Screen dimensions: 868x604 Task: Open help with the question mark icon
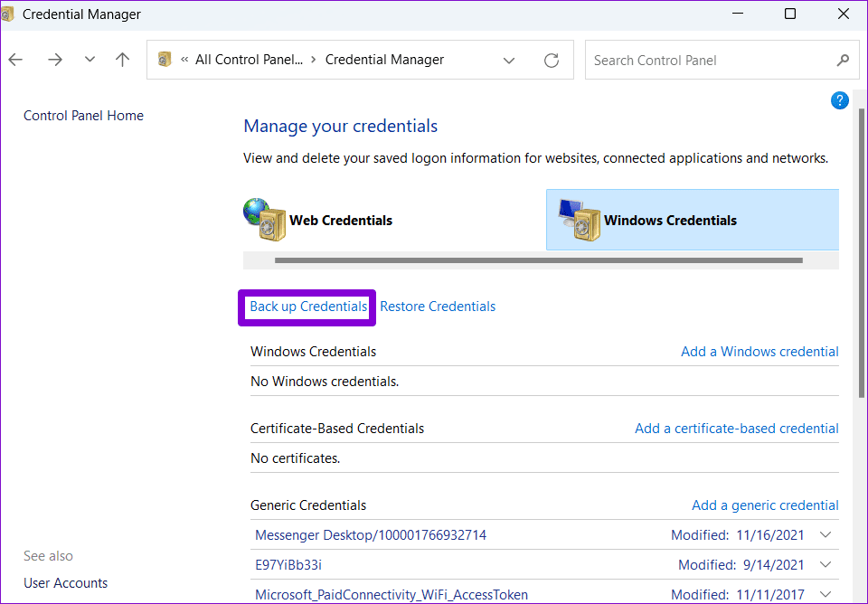point(840,100)
